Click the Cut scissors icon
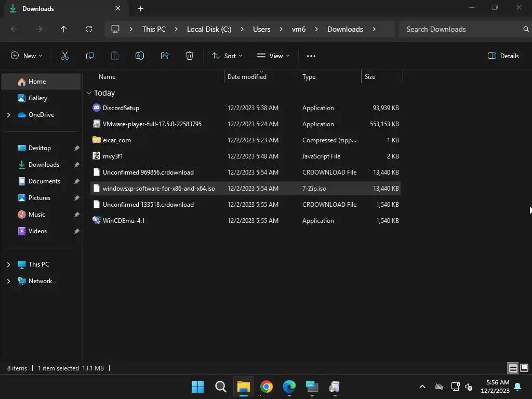532x399 pixels. click(64, 56)
